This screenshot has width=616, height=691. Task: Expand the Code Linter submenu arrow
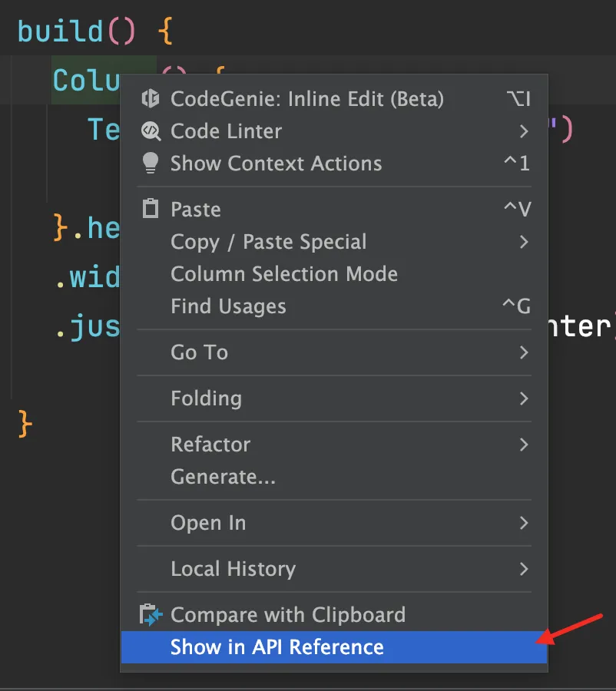click(x=523, y=131)
